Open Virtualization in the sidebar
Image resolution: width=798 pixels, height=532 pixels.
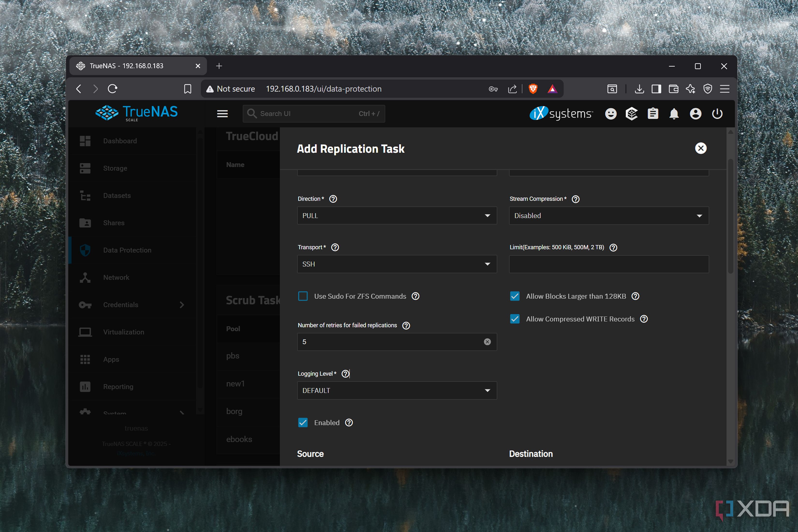point(132,332)
